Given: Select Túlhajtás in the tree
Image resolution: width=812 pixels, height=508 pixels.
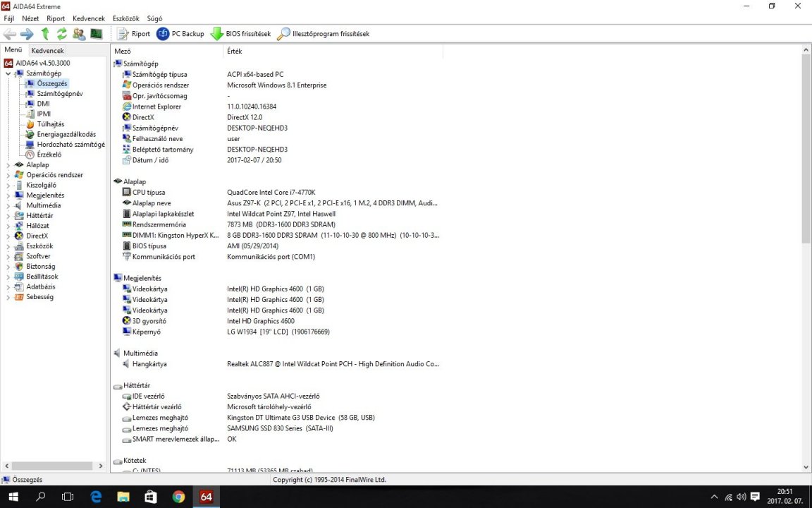Looking at the screenshot, I should [x=51, y=124].
